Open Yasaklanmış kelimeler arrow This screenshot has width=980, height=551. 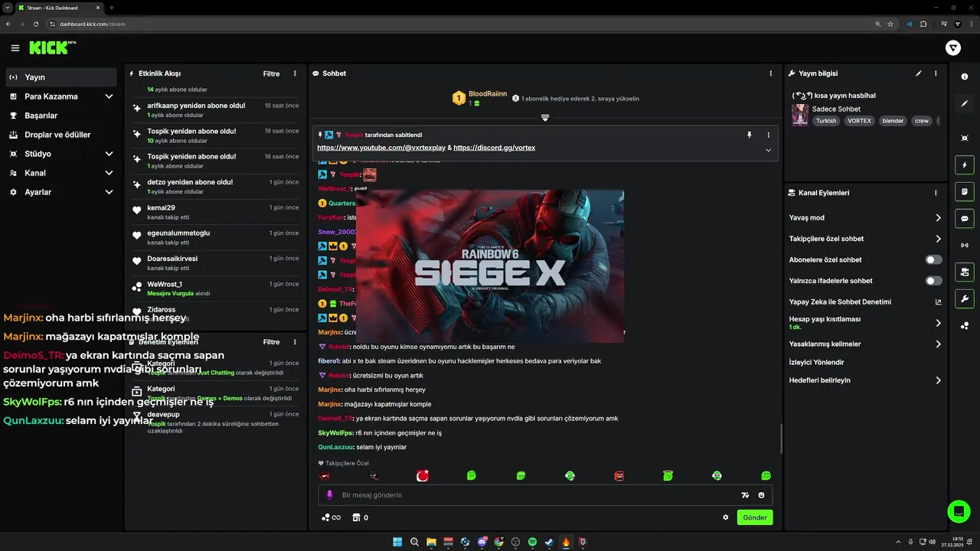pos(938,344)
